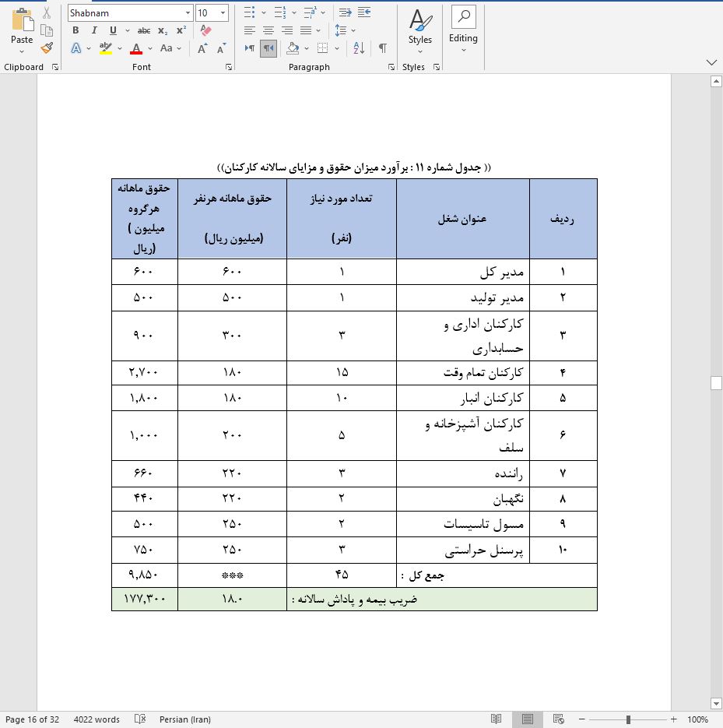Click Bullets list icon
This screenshot has height=728, width=723.
click(249, 12)
